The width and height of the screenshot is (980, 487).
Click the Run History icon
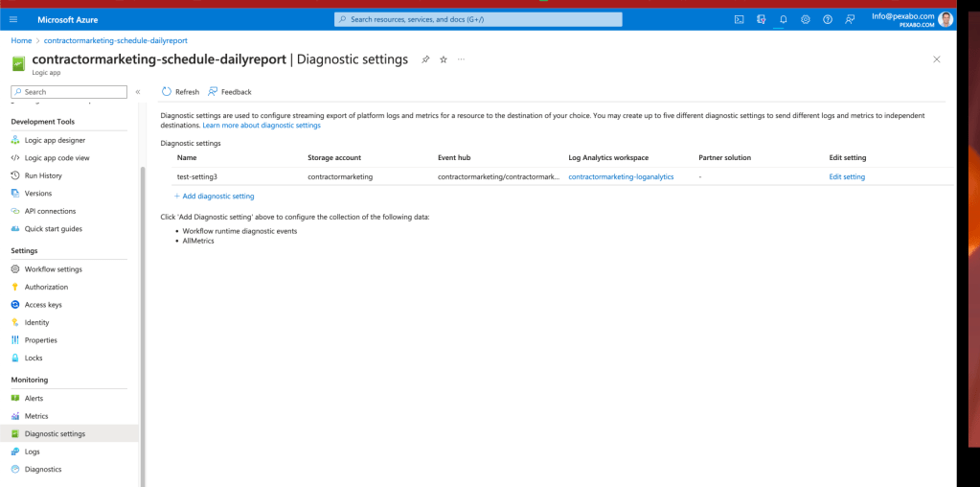(x=15, y=175)
